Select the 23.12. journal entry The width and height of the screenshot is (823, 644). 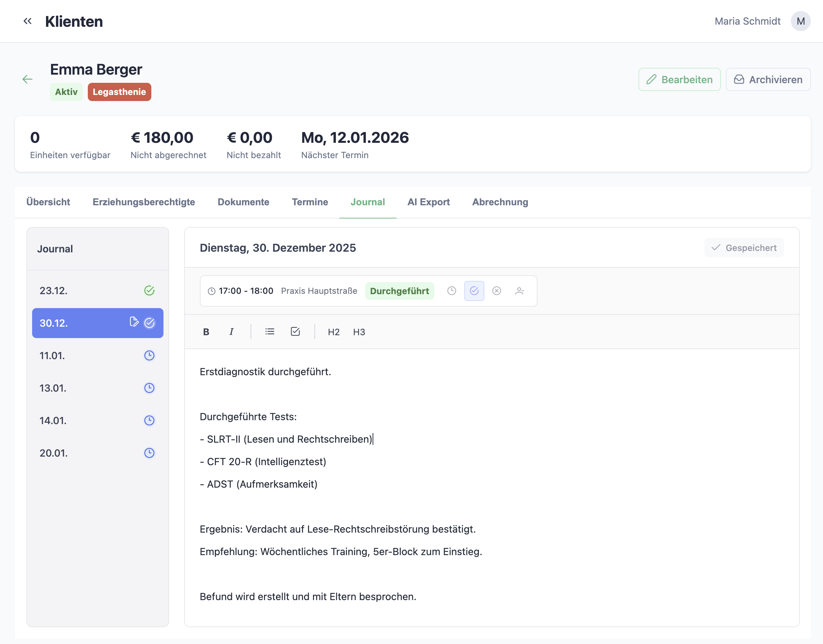pos(97,291)
